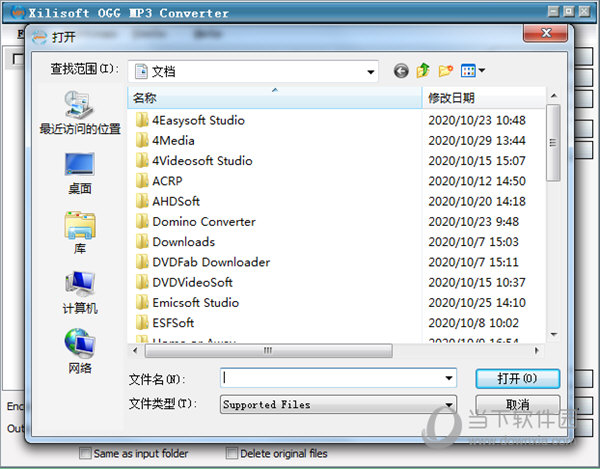
Task: Expand the look-in (查找范围) dropdown
Action: click(x=370, y=72)
